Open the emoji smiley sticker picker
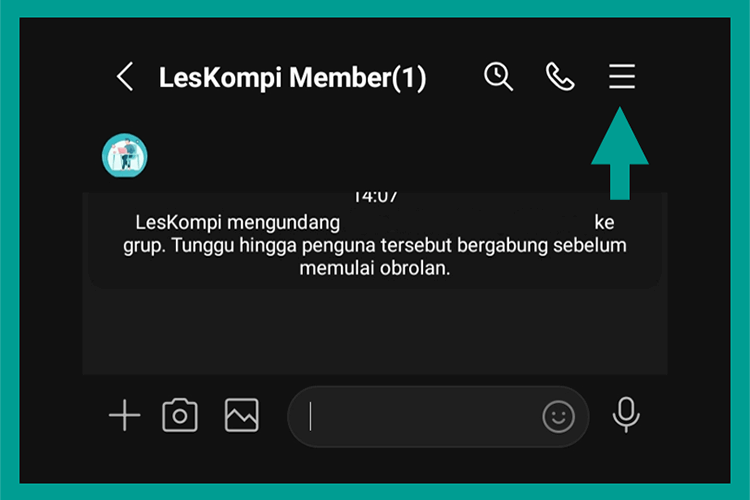This screenshot has height=500, width=750. 558,417
